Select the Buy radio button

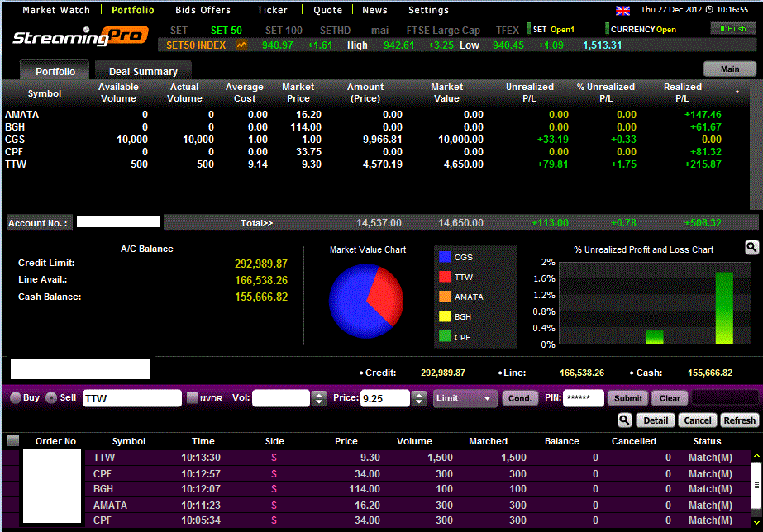(15, 398)
